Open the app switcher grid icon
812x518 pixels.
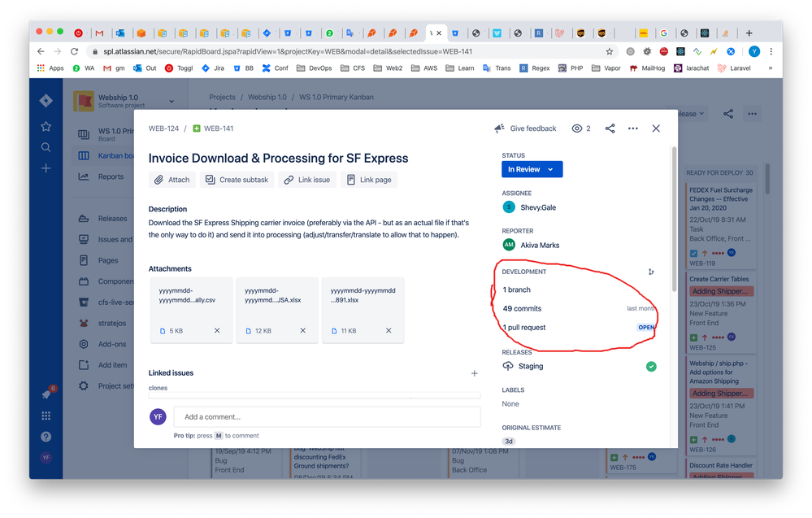[46, 416]
